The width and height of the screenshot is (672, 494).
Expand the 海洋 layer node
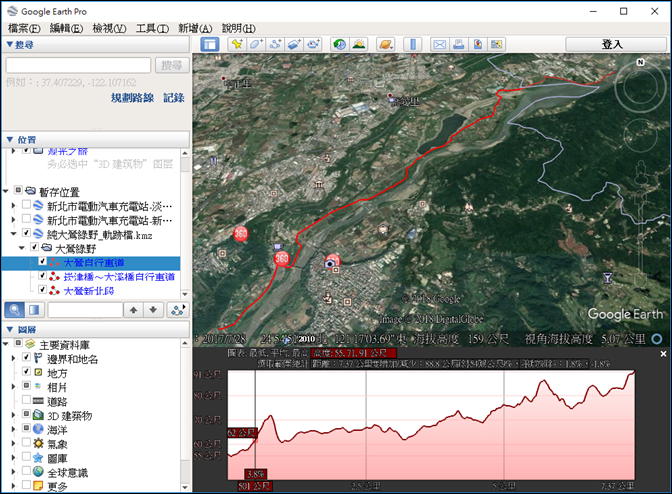pos(14,429)
